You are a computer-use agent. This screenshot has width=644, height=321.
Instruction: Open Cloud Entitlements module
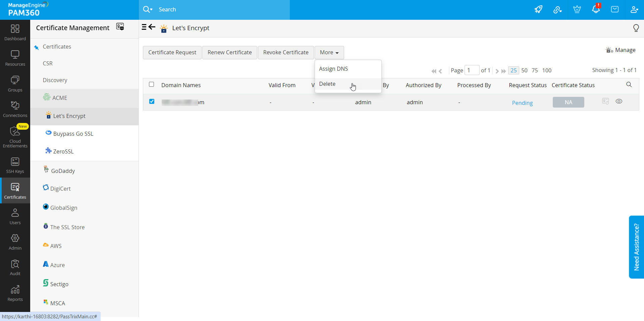pyautogui.click(x=15, y=137)
